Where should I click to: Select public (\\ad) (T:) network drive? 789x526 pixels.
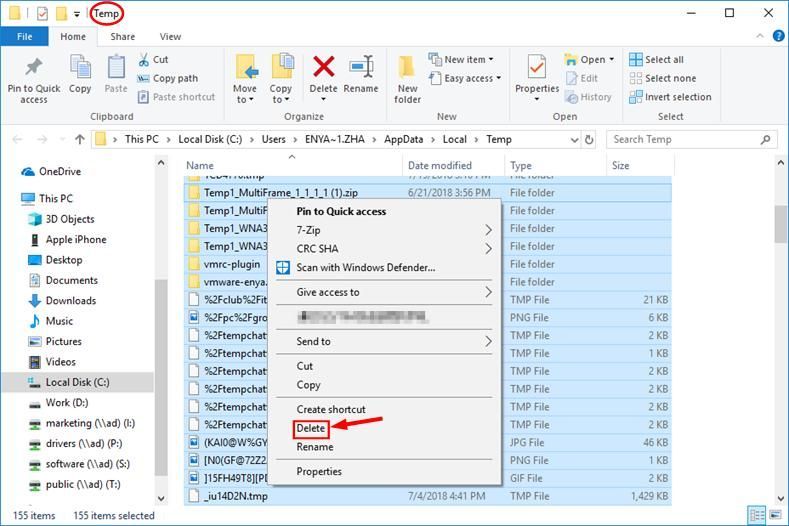74,484
